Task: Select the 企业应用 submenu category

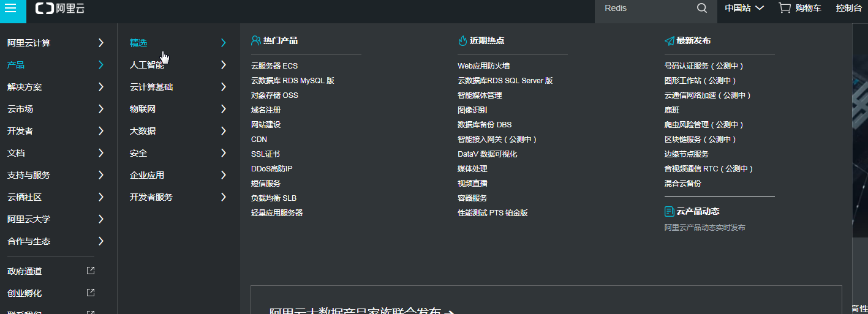Action: pos(147,175)
